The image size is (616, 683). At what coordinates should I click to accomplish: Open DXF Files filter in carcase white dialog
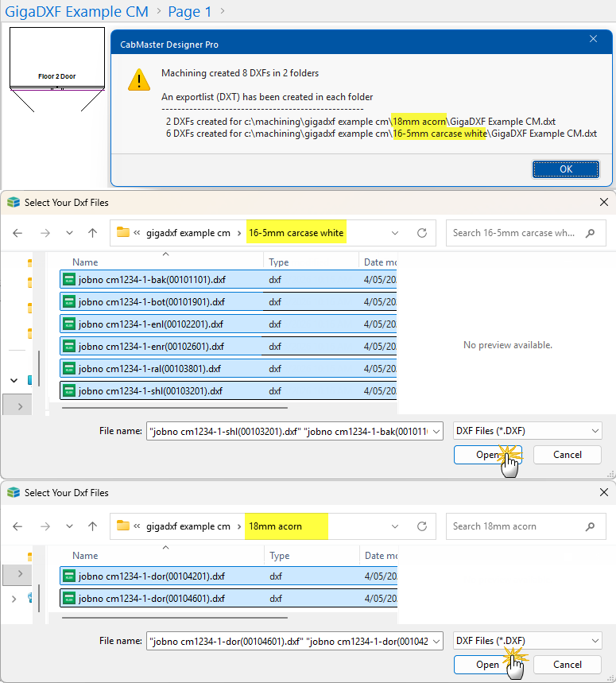pyautogui.click(x=527, y=431)
